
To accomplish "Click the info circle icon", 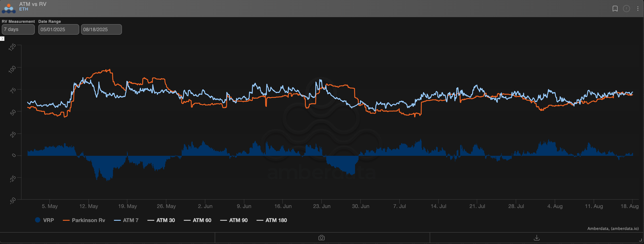I will (626, 9).
